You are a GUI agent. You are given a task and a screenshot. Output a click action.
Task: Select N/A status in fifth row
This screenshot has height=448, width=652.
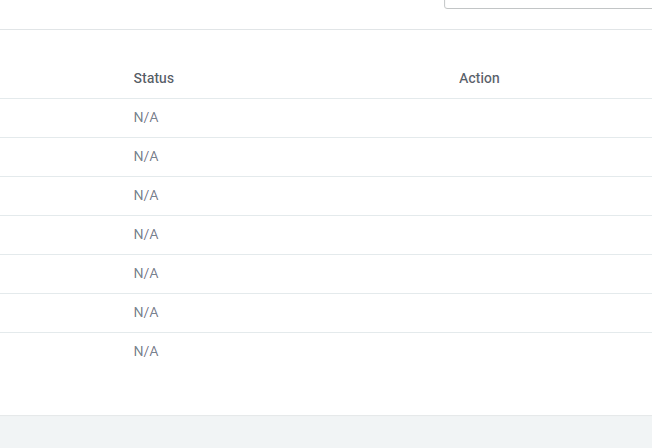[x=146, y=274]
